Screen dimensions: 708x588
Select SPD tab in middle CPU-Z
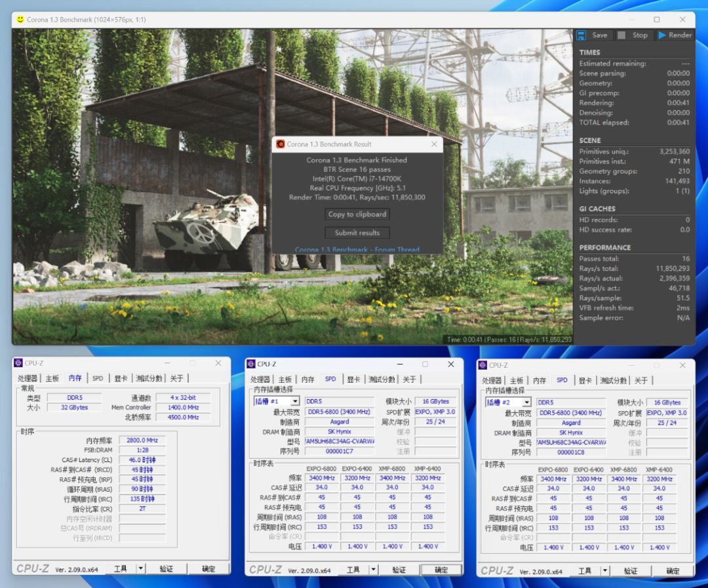pos(330,379)
